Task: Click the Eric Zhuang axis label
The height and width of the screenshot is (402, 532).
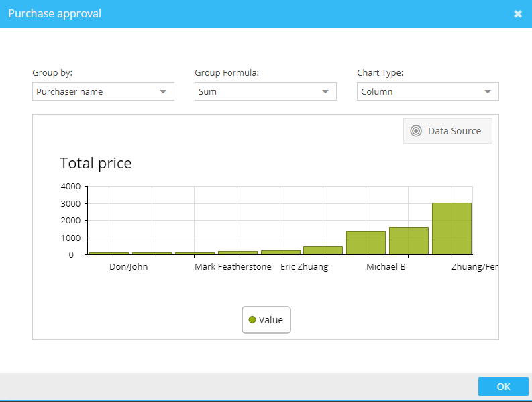Action: (305, 267)
